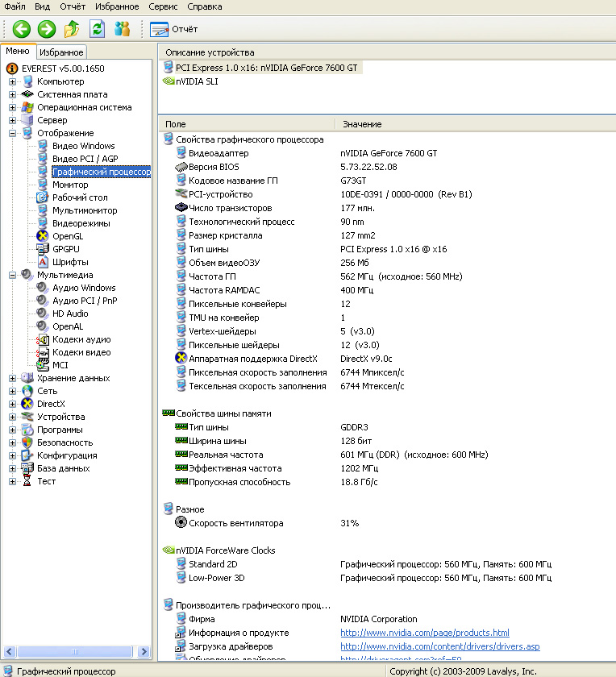Open the nvidia drivers.asp download link

pos(439,646)
